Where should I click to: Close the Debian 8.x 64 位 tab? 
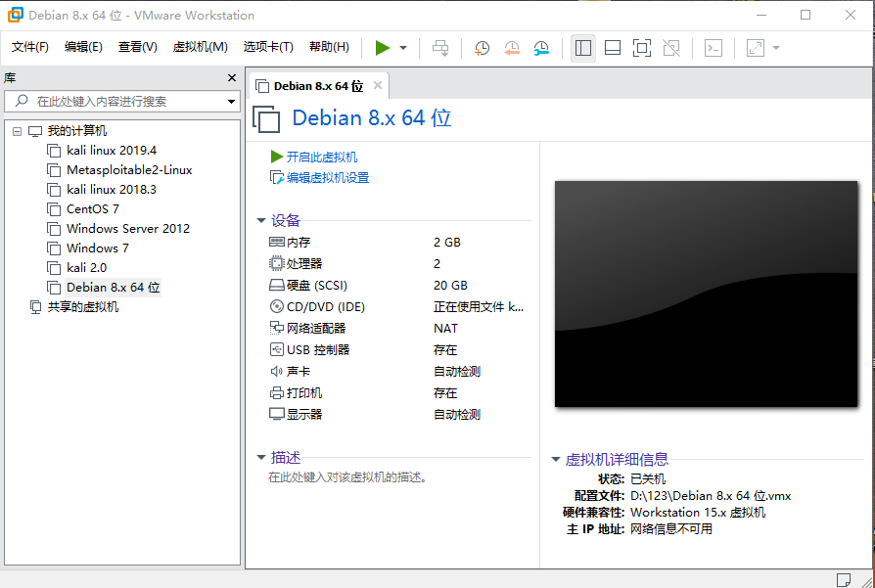pyautogui.click(x=378, y=85)
